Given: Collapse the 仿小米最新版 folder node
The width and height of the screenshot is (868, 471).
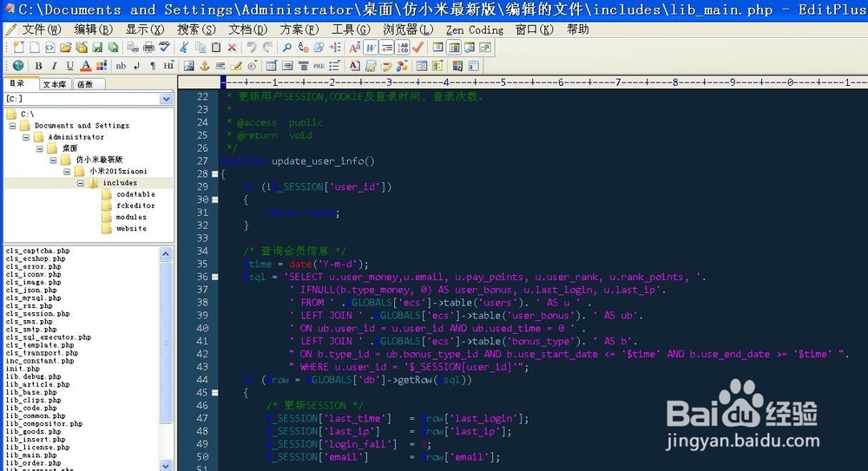Looking at the screenshot, I should tap(54, 160).
